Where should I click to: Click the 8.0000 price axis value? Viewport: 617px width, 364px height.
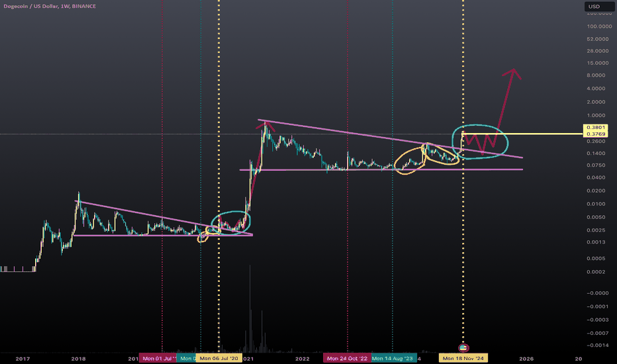(596, 75)
